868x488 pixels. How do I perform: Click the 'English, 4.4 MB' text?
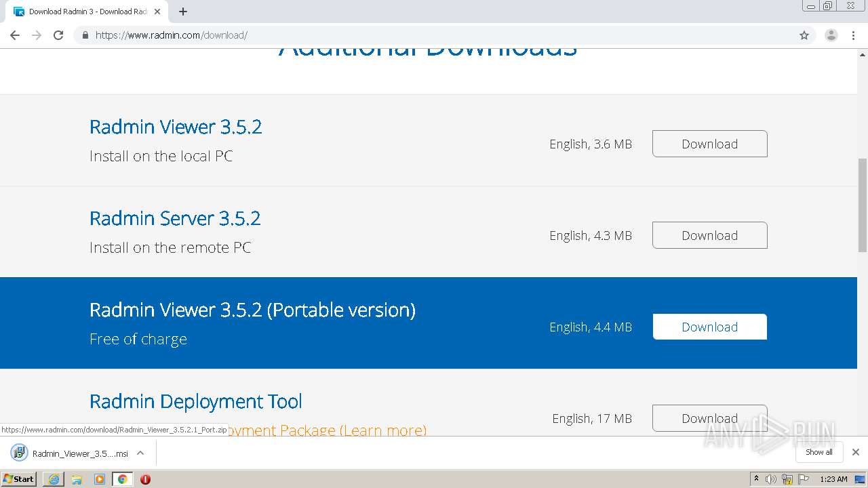tap(591, 327)
